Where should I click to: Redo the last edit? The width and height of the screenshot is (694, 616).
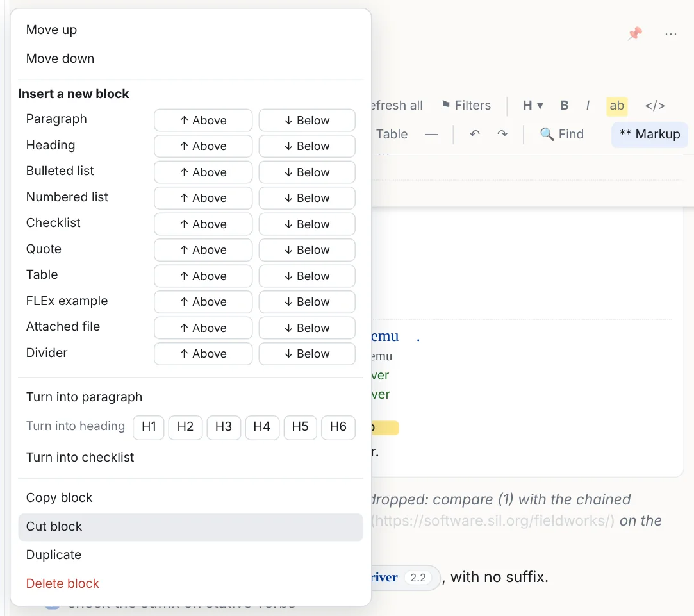pos(502,134)
